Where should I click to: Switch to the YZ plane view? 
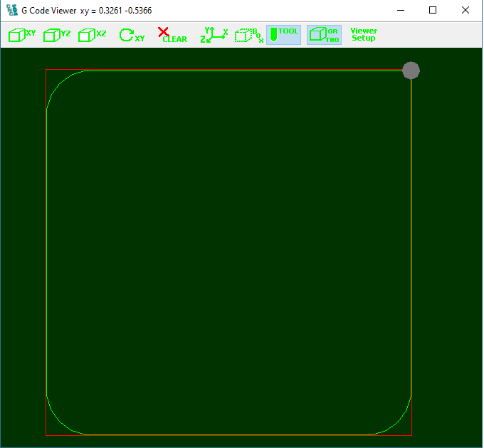coord(57,35)
